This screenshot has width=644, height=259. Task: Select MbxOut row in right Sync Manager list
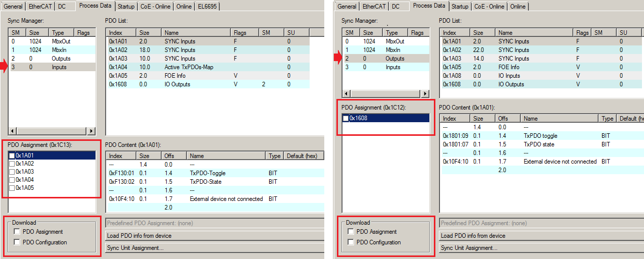pos(386,41)
